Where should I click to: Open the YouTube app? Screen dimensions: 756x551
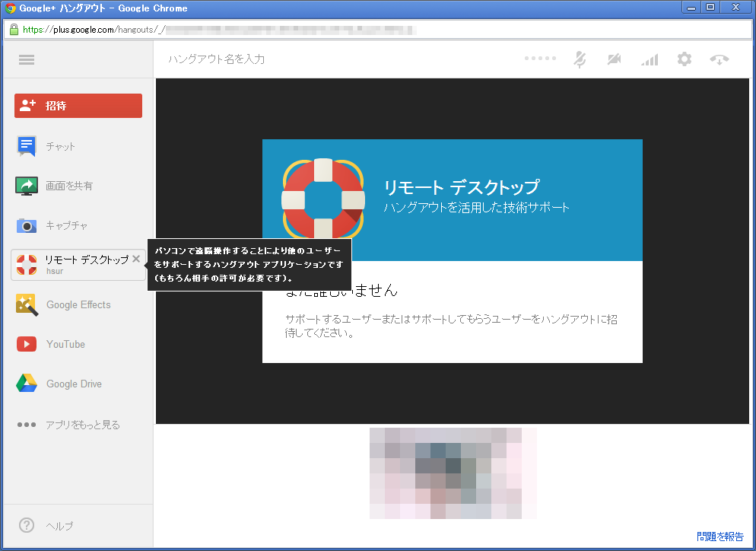point(65,344)
